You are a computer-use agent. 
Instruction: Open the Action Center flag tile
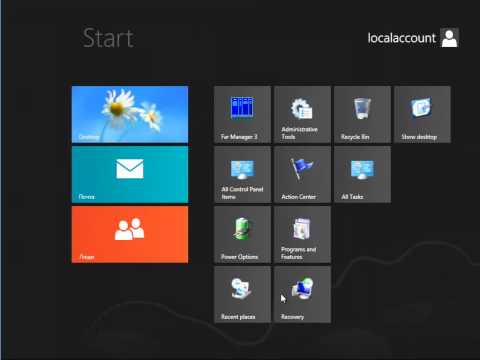pyautogui.click(x=302, y=174)
